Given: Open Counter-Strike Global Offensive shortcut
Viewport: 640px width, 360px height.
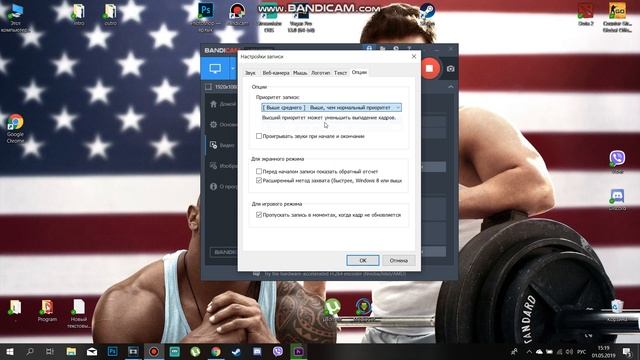Looking at the screenshot, I should (617, 17).
